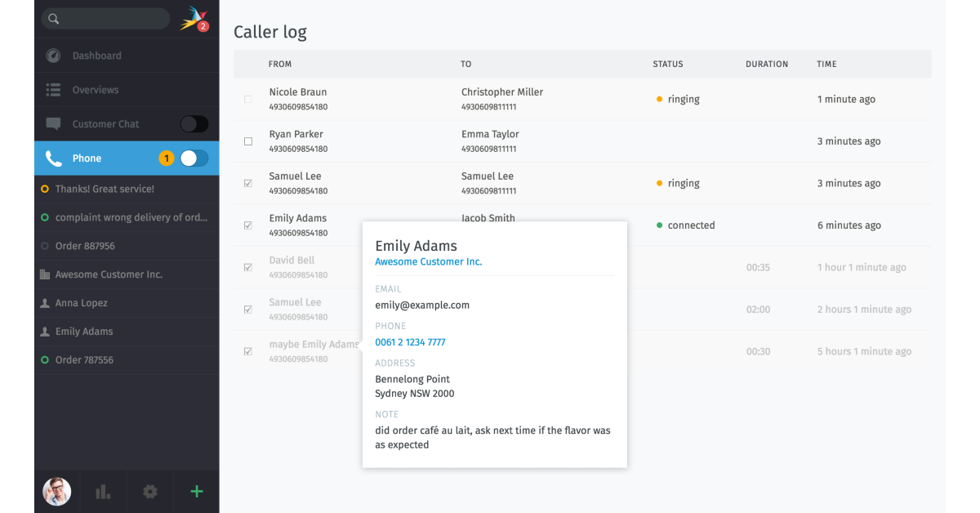Click the 00:35 duration value
Viewport: 980px width, 513px height.
758,267
